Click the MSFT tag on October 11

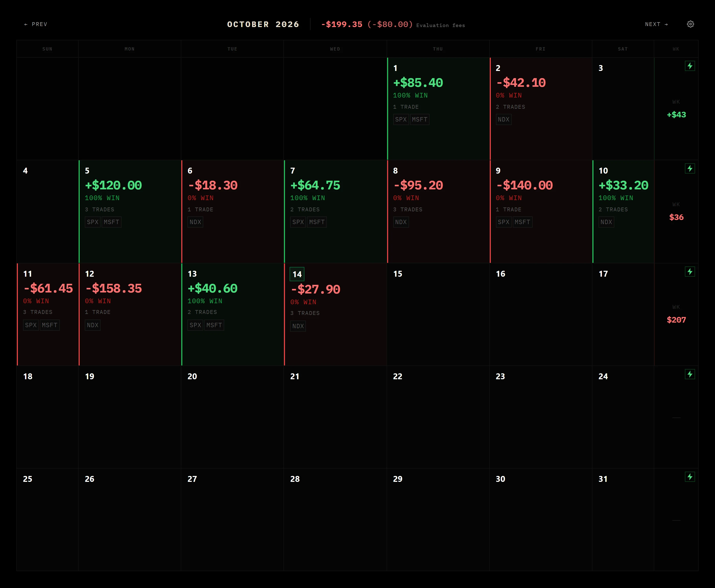(50, 325)
